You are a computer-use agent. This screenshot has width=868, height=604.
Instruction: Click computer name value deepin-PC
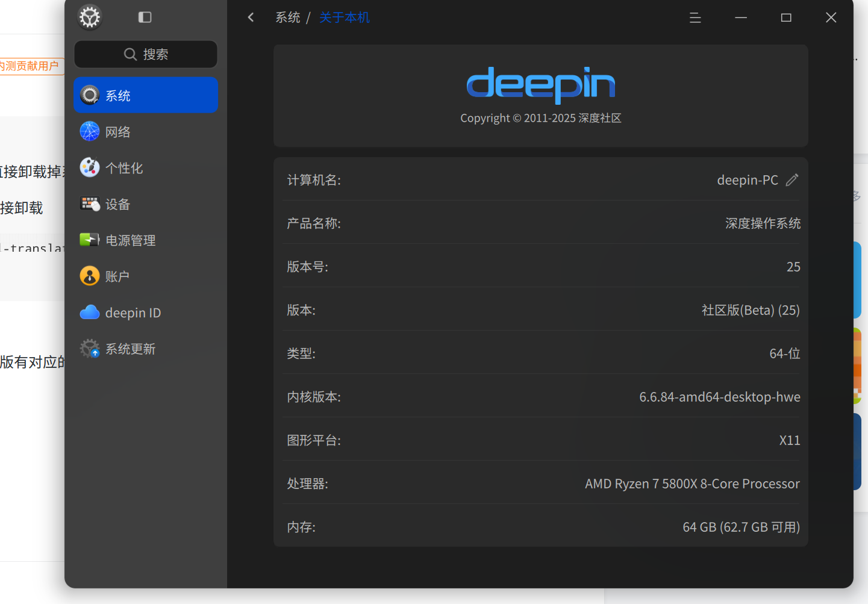(748, 180)
